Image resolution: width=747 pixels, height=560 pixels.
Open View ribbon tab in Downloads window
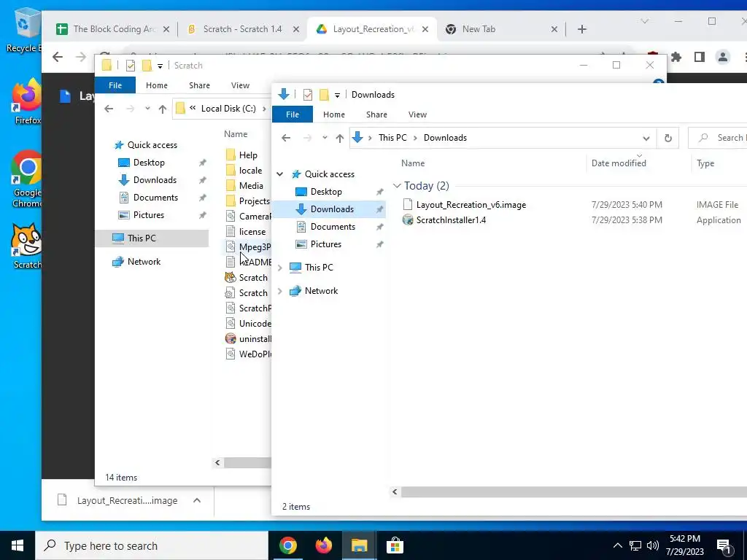pyautogui.click(x=417, y=114)
